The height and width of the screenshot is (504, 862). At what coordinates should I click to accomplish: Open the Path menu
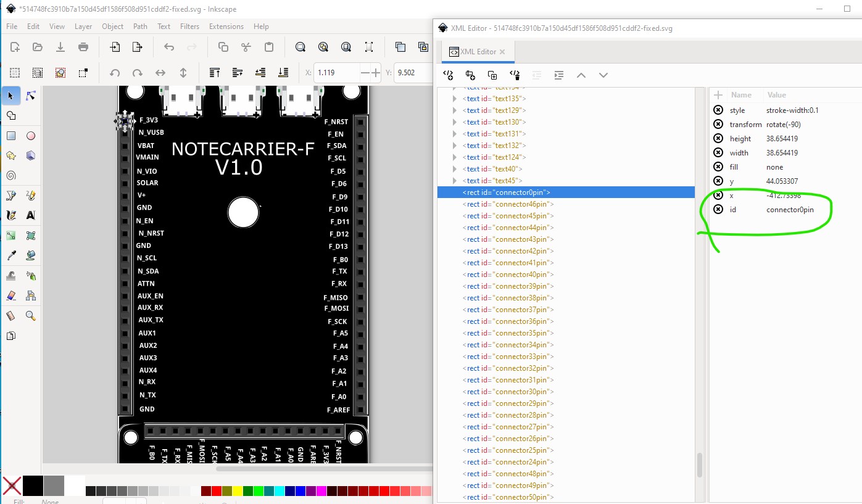click(140, 27)
